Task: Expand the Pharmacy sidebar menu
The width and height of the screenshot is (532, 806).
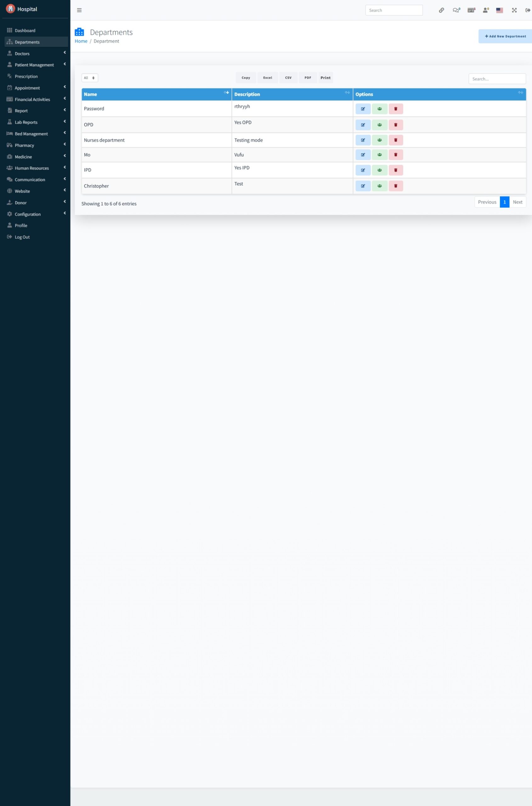Action: pyautogui.click(x=36, y=145)
